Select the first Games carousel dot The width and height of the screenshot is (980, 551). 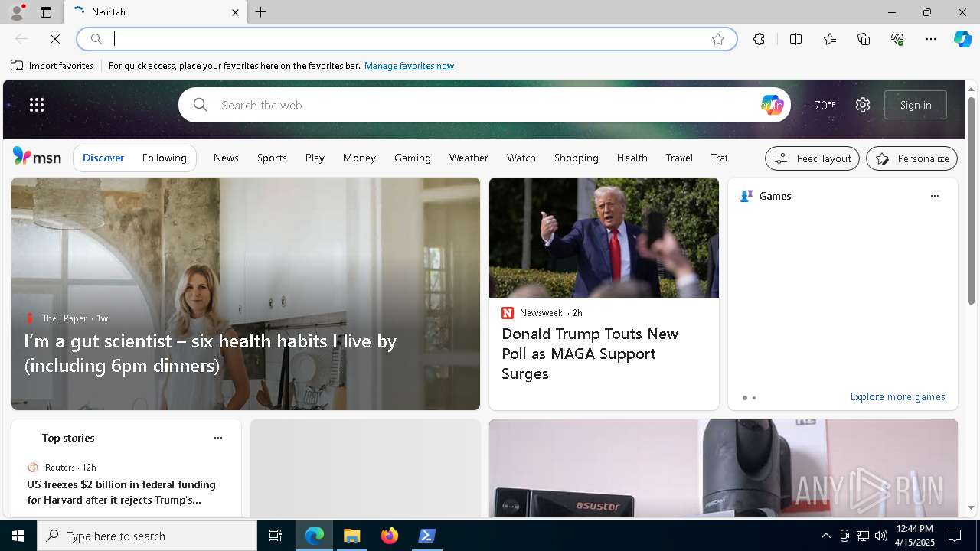744,398
